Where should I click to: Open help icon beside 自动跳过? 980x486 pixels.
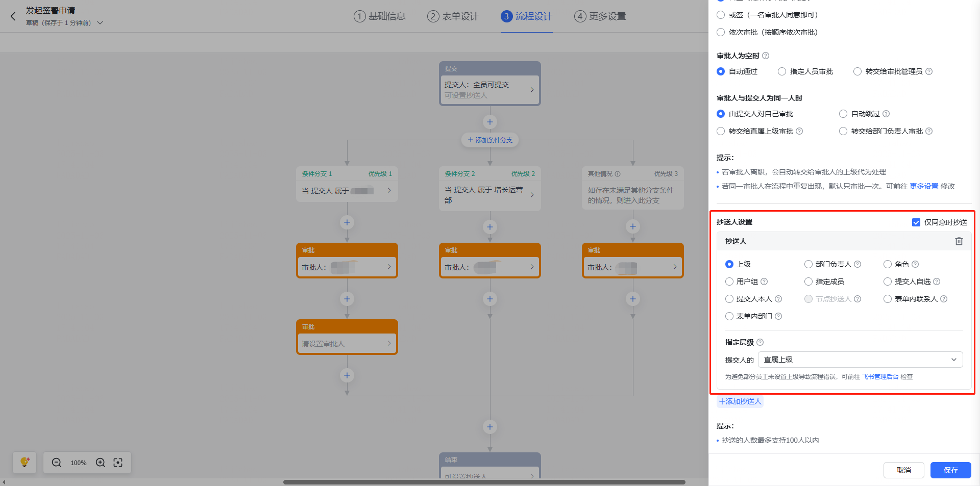(x=886, y=114)
